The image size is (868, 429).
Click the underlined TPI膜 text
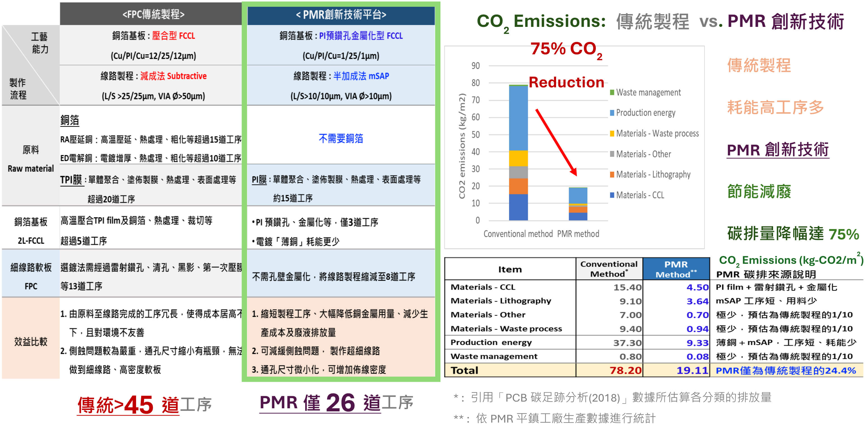coord(71,179)
